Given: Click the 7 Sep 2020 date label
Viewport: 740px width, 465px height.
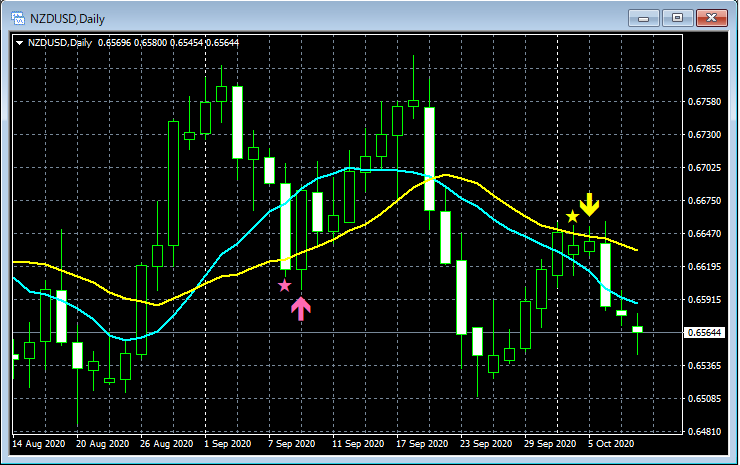Looking at the screenshot, I should 292,444.
